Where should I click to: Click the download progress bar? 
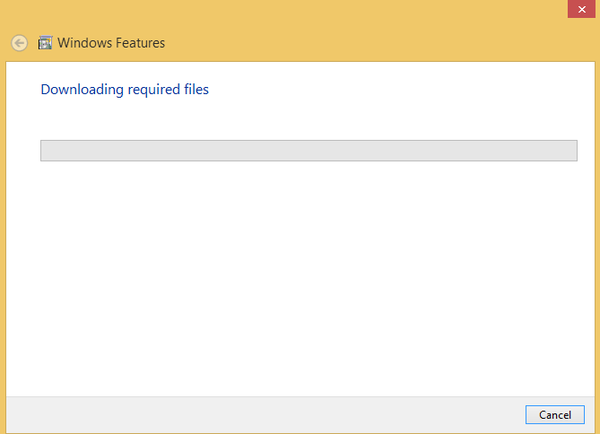[309, 150]
